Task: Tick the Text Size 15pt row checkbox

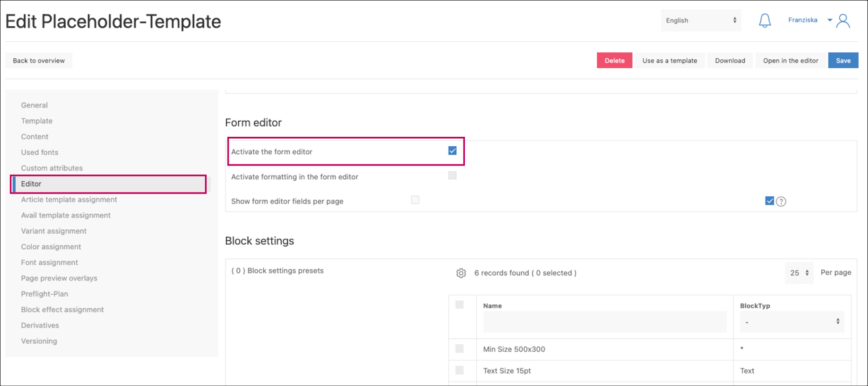Action: (459, 370)
